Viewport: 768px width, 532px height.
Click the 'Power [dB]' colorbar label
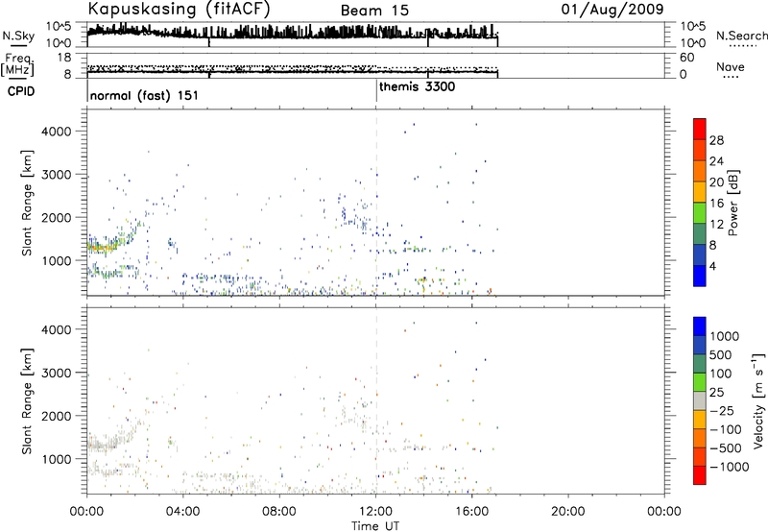pos(732,203)
